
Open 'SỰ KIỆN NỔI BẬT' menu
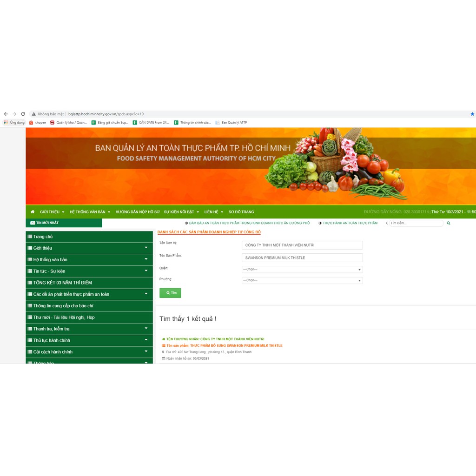(181, 212)
